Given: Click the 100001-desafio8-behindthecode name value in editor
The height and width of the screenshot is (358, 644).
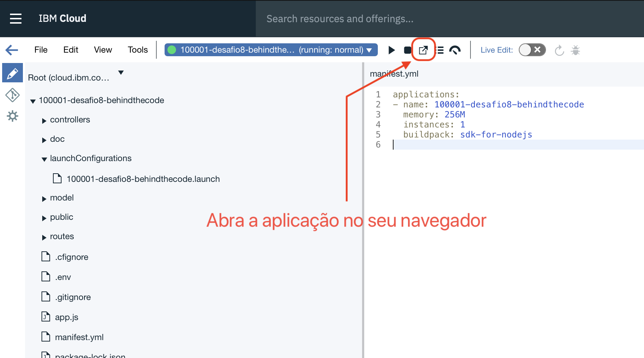Looking at the screenshot, I should 509,105.
